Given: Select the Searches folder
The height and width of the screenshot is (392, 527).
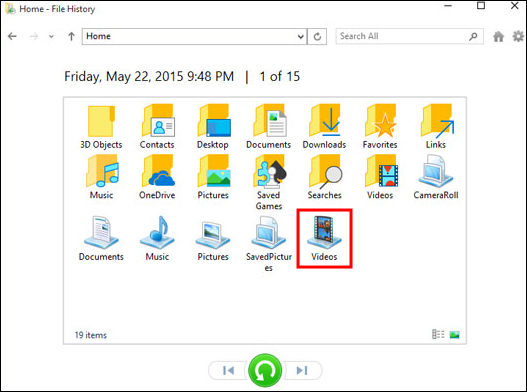Looking at the screenshot, I should (324, 177).
